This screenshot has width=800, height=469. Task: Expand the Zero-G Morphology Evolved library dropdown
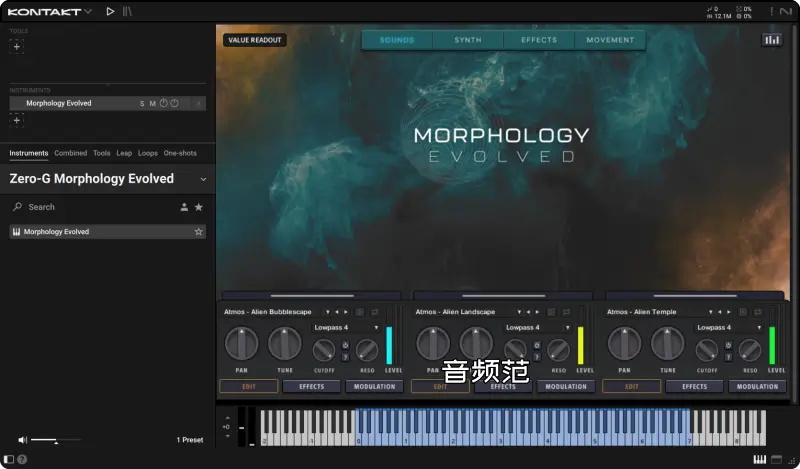coord(203,180)
